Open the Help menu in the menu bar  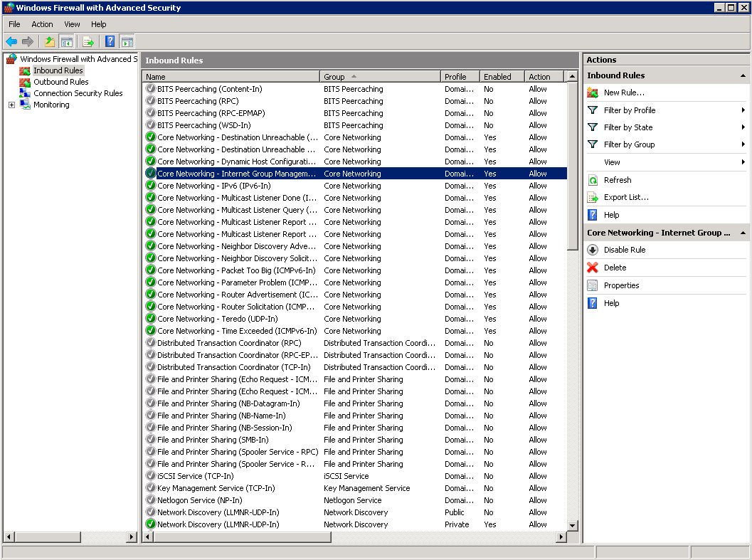pos(98,24)
